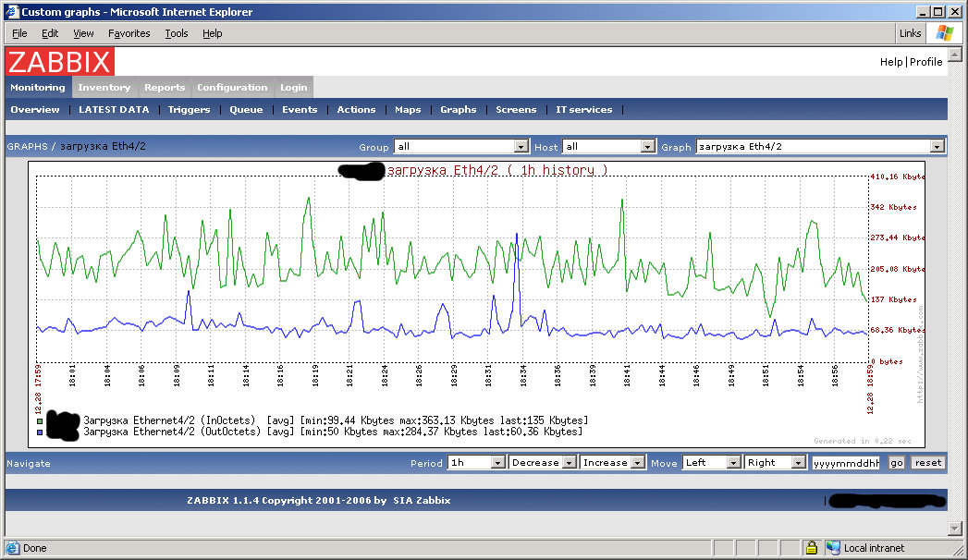Open IT services page
The image size is (968, 560).
[584, 109]
